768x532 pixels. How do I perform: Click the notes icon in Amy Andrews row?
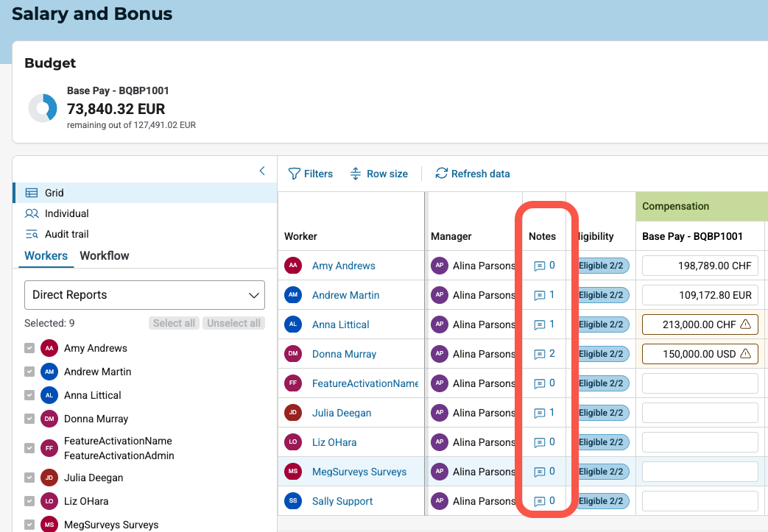(540, 266)
